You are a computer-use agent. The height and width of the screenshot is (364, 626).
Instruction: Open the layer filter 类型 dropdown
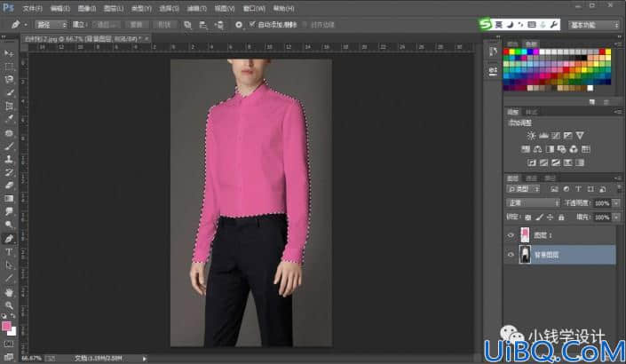(523, 189)
